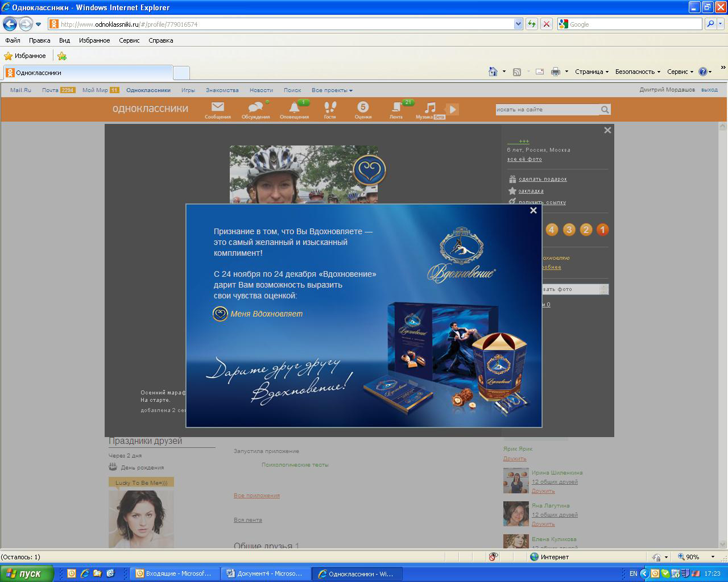Give rating 3 to the photo
This screenshot has width=728, height=582.
click(x=569, y=230)
